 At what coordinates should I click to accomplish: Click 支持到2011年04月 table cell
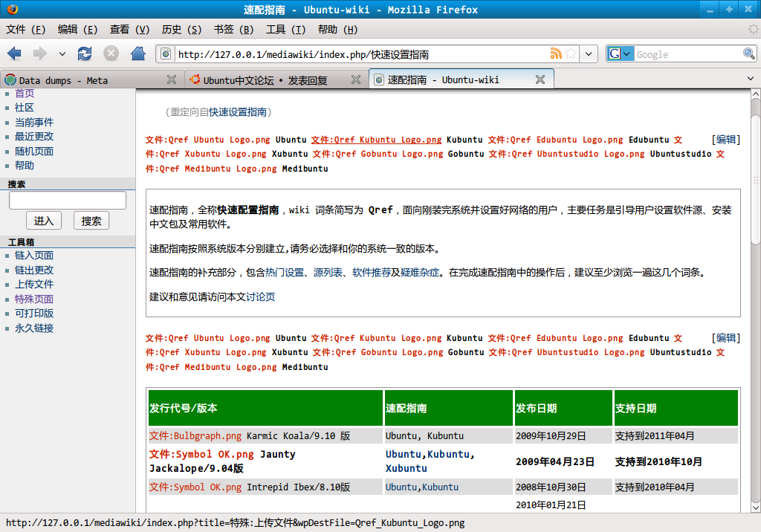676,436
